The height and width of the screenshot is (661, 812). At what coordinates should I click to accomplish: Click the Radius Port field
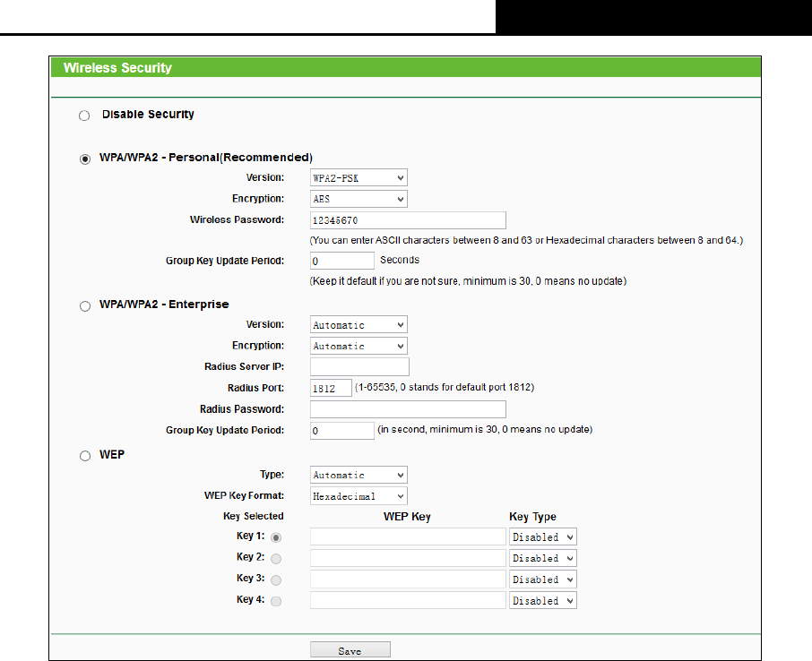coord(331,388)
